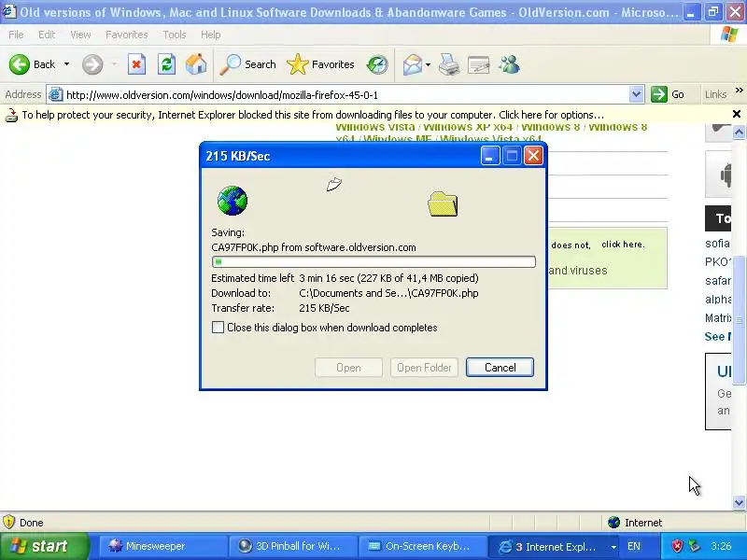This screenshot has width=747, height=560.
Task: Open the Search magnifier tool
Action: point(247,64)
